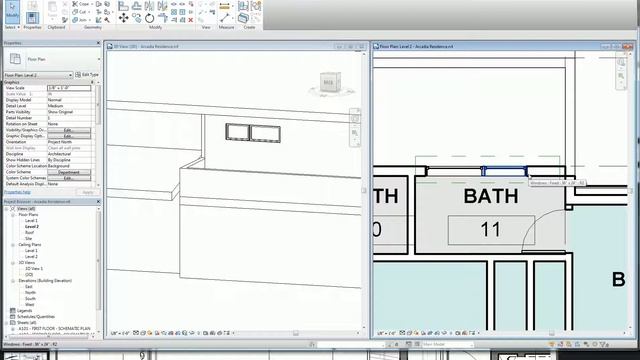Select Mirror - Pick Axis tool
The height and width of the screenshot is (360, 640).
click(149, 6)
